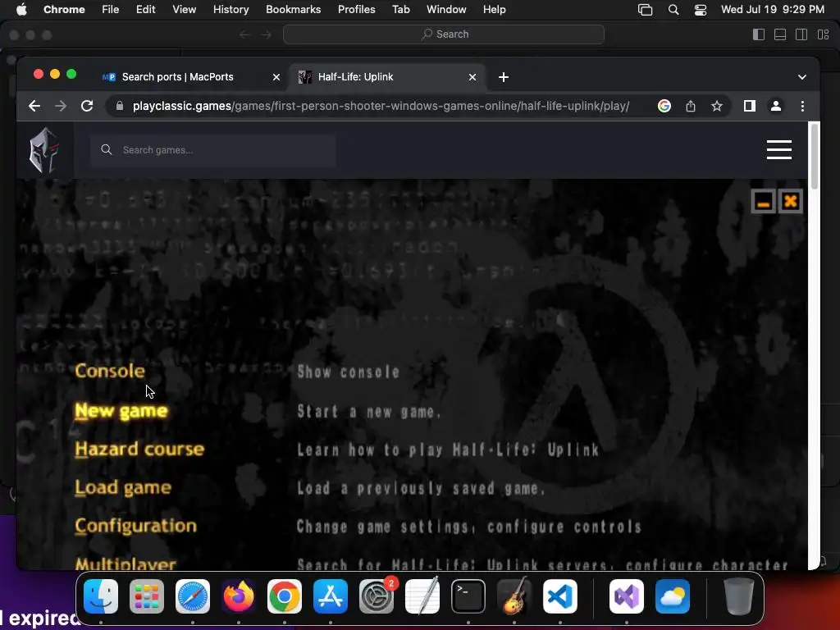Toggle the Chrome side panel icon
The image size is (840, 630).
tap(750, 106)
